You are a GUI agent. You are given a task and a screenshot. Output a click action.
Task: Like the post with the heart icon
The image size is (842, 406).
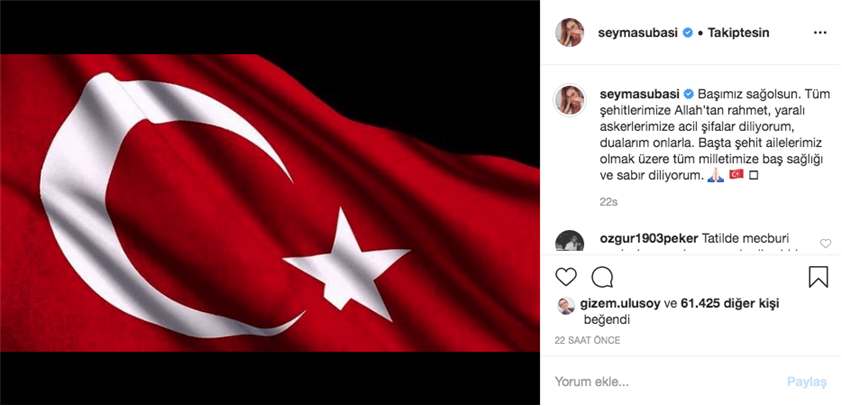(565, 277)
